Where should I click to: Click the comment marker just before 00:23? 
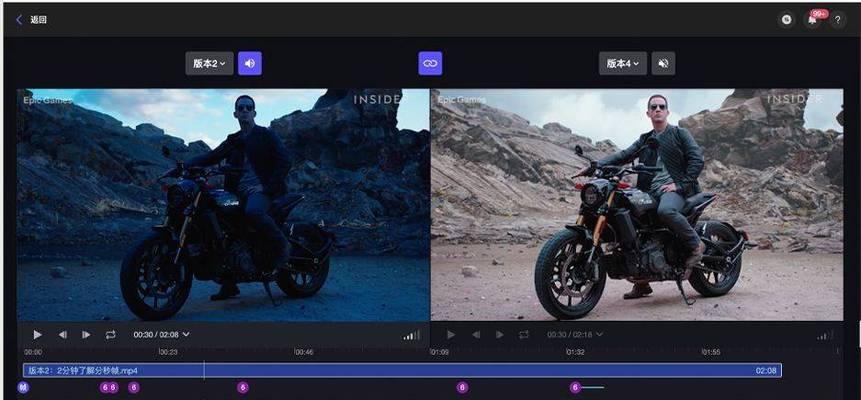[x=134, y=388]
